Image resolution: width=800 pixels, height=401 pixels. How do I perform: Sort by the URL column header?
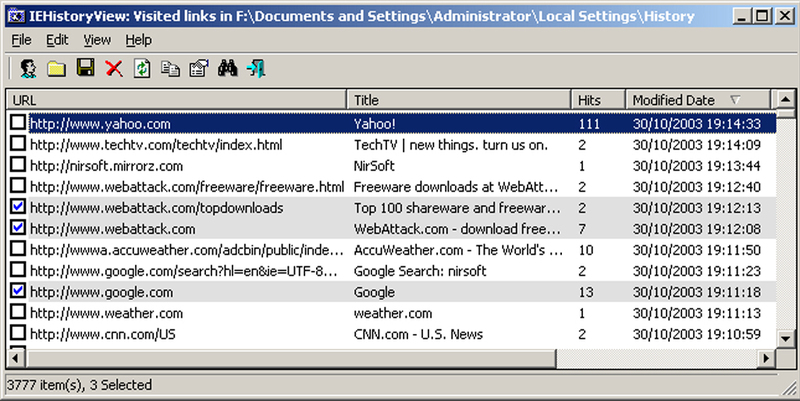177,100
